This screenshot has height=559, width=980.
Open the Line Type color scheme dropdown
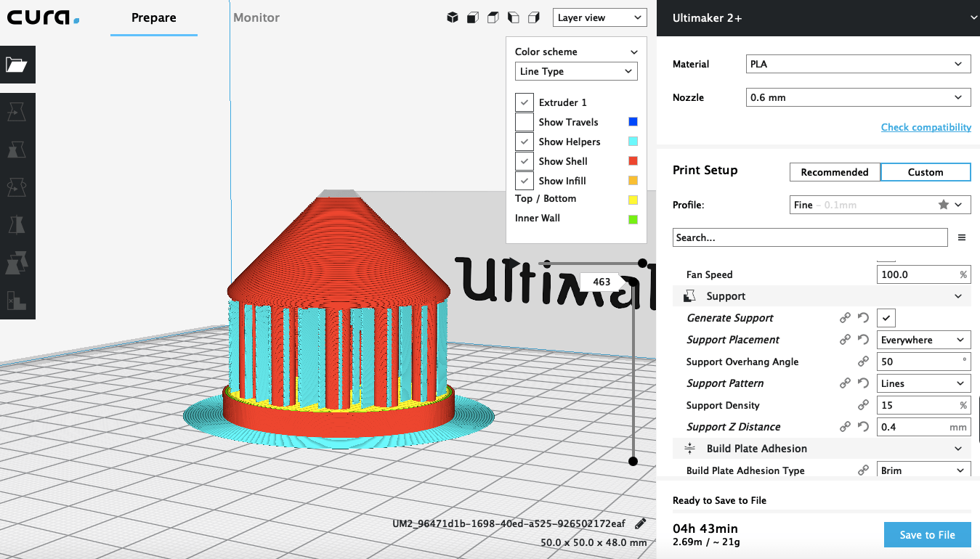coord(576,71)
